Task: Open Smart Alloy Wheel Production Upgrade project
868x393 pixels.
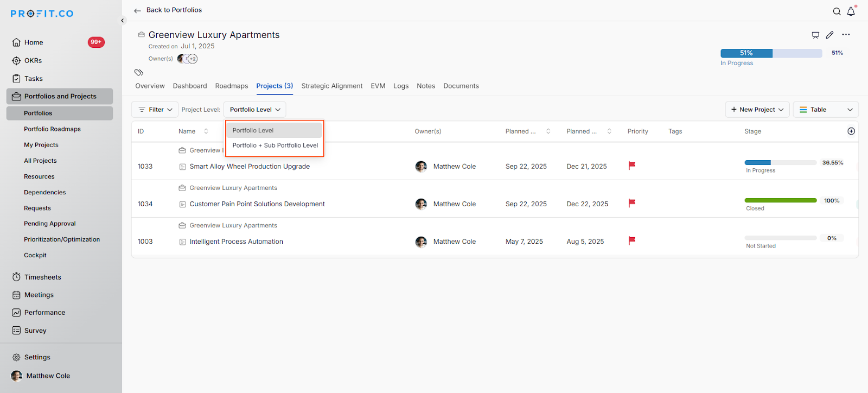Action: pyautogui.click(x=250, y=167)
